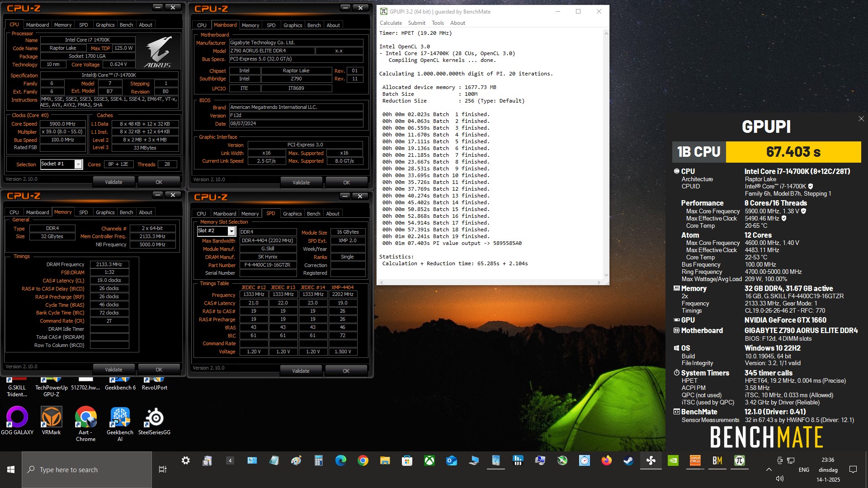Open Submit menu in GPUPI
Viewport: 868px width, 488px height.
416,23
